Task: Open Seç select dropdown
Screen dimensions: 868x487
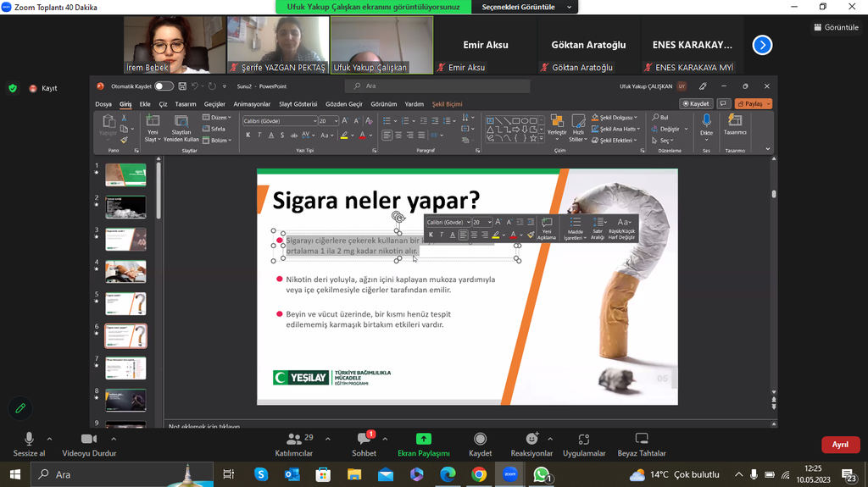Action: [x=662, y=141]
